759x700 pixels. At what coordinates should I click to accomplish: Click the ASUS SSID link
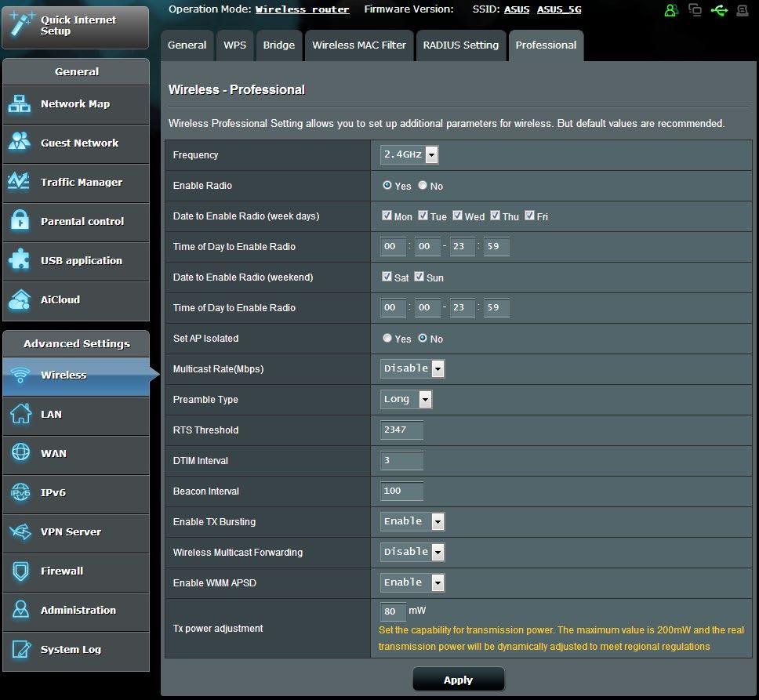517,9
